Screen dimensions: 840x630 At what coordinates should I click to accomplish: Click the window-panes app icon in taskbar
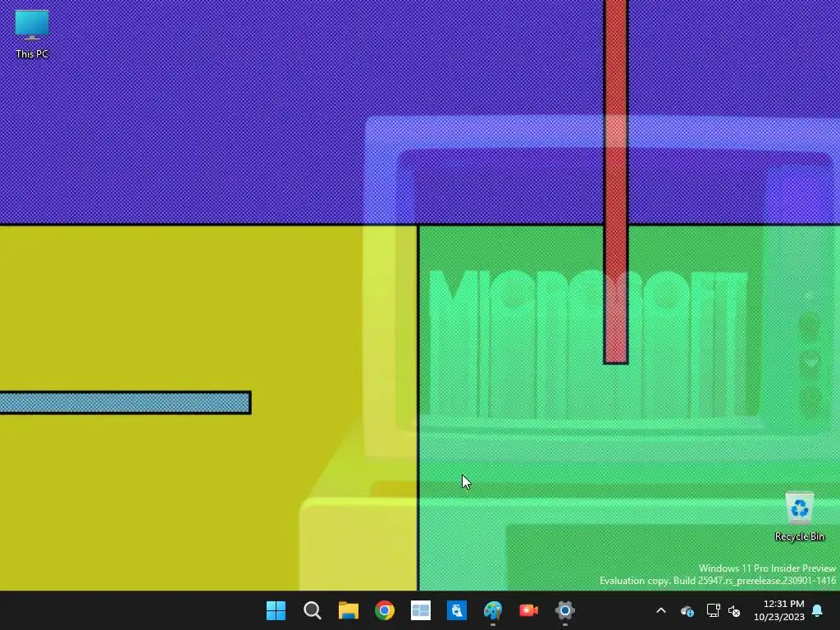coord(421,610)
